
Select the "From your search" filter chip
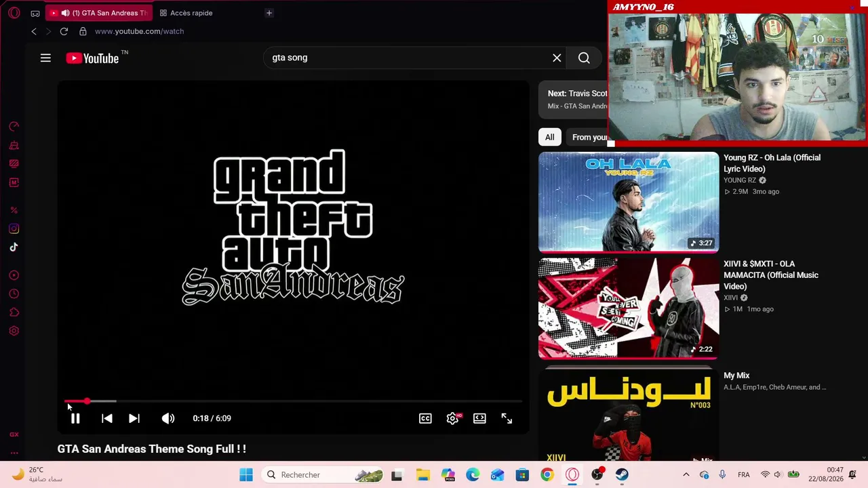tap(589, 138)
